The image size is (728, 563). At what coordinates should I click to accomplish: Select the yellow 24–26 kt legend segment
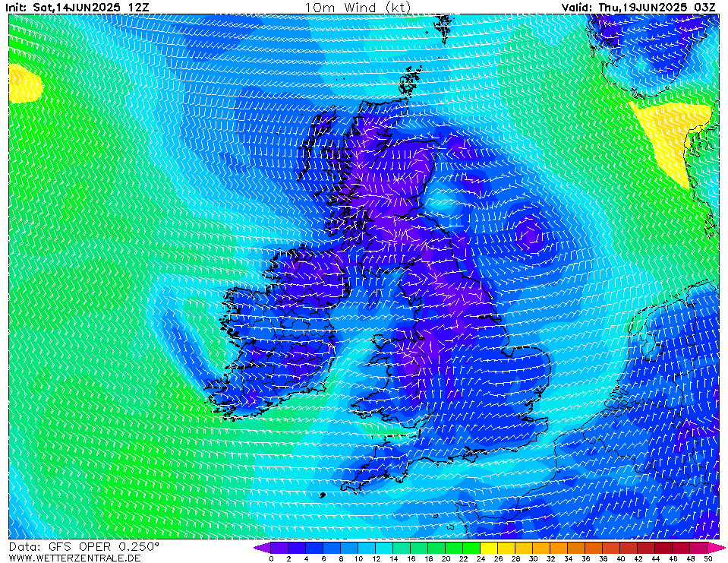pyautogui.click(x=489, y=548)
